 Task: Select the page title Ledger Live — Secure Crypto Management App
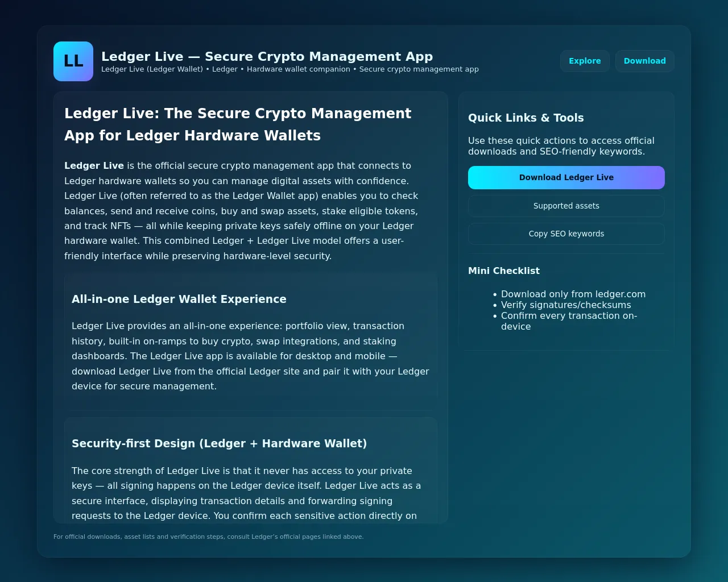coord(267,56)
